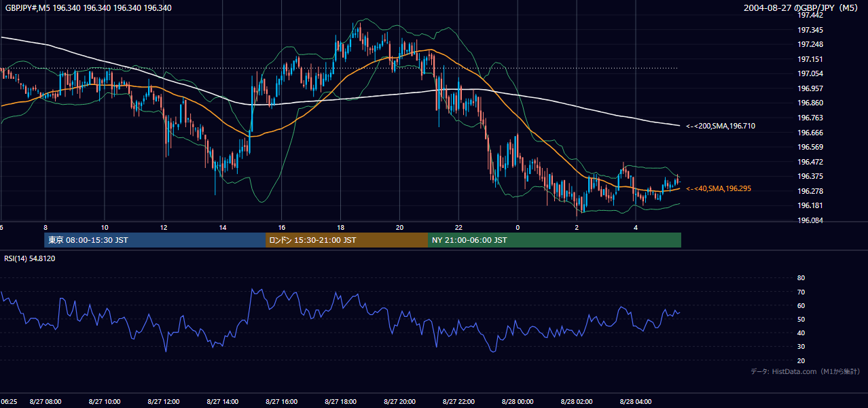Select the 40 SMA label 196.295
The height and width of the screenshot is (408, 868).
[x=719, y=188]
